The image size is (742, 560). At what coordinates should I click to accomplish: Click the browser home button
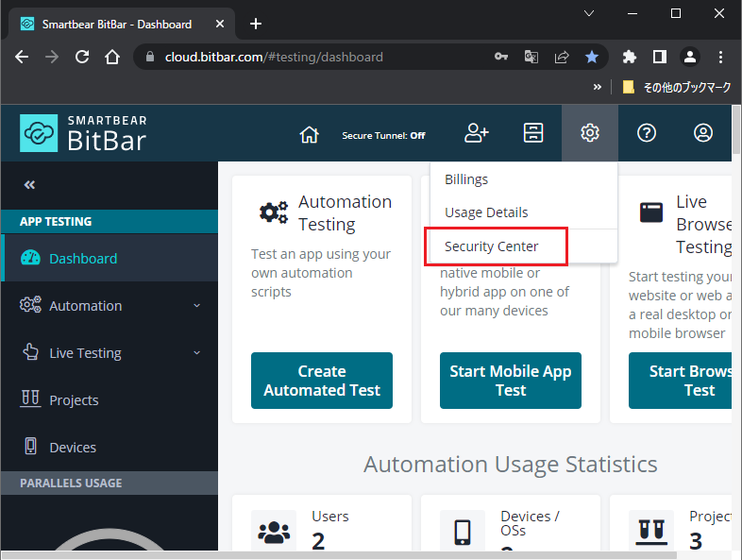click(x=112, y=58)
